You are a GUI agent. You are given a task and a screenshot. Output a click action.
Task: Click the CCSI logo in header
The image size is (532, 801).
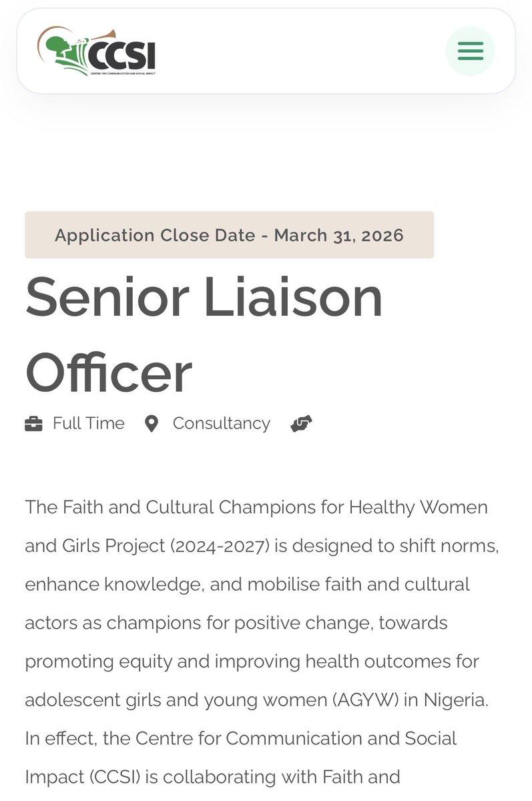click(x=97, y=51)
